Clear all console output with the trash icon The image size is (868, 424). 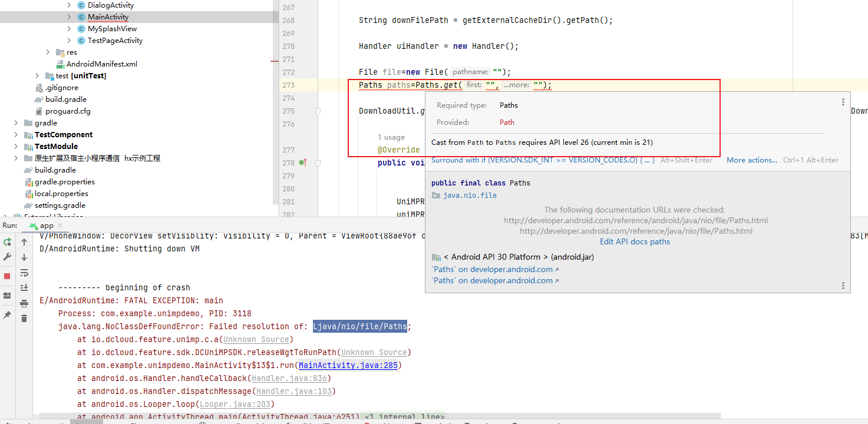24,319
